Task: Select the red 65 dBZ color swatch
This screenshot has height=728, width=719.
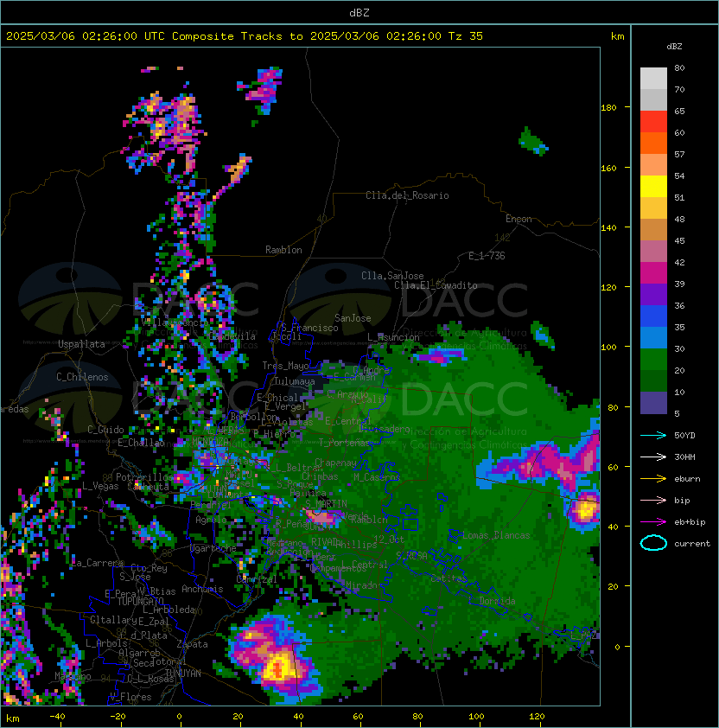Action: (x=653, y=121)
